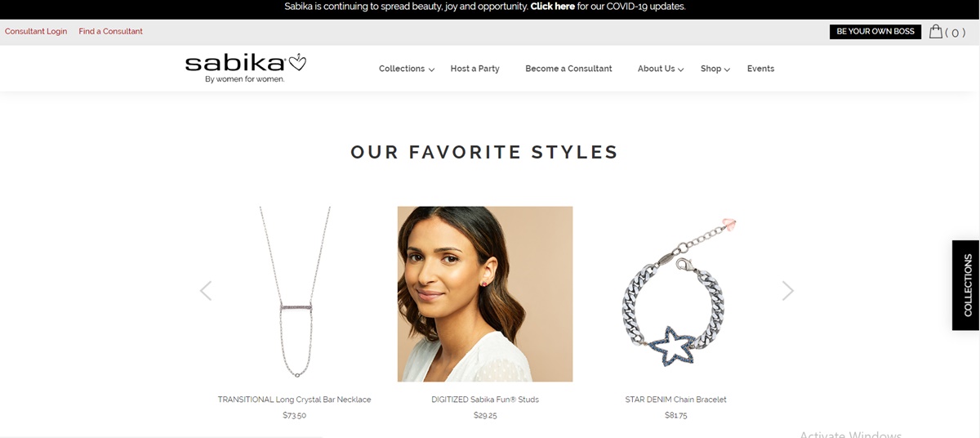Show previous styles with left carousel arrow
Viewport: 980px width, 438px height.
[206, 291]
